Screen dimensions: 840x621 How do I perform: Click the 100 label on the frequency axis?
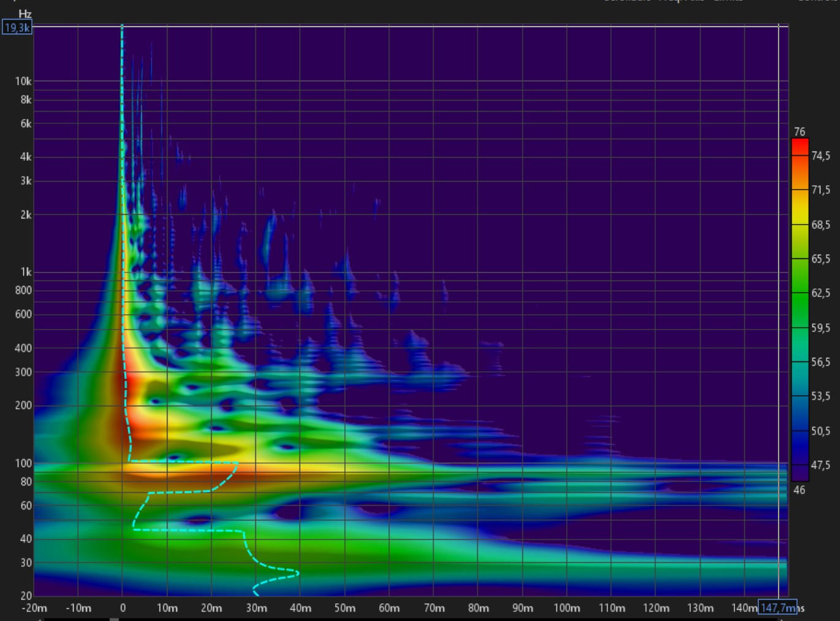(23, 463)
